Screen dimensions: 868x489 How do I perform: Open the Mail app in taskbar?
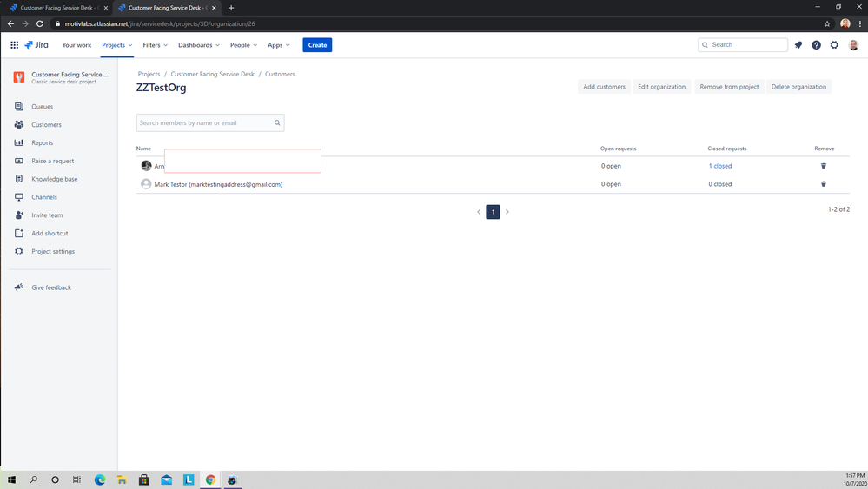click(x=166, y=479)
